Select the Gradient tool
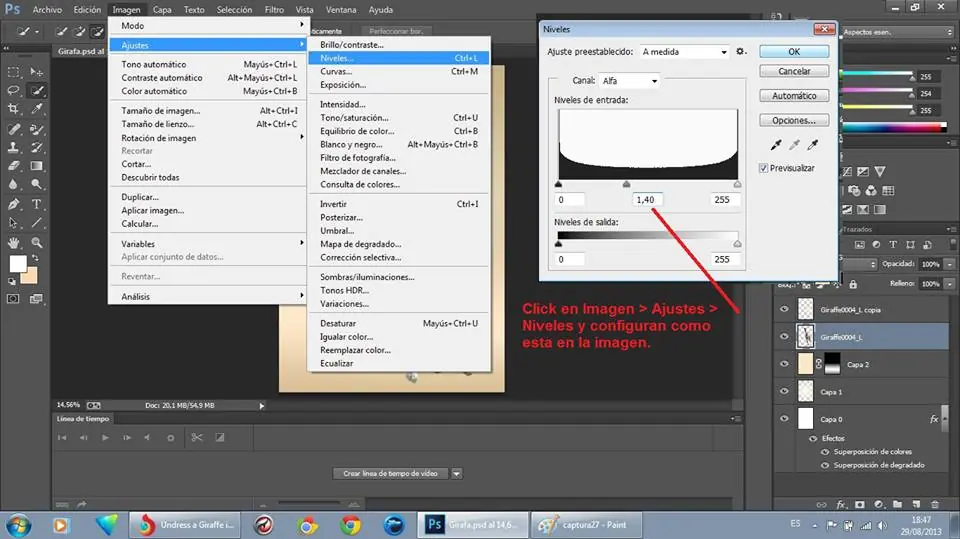Screen dimensions: 960x539 click(x=37, y=165)
